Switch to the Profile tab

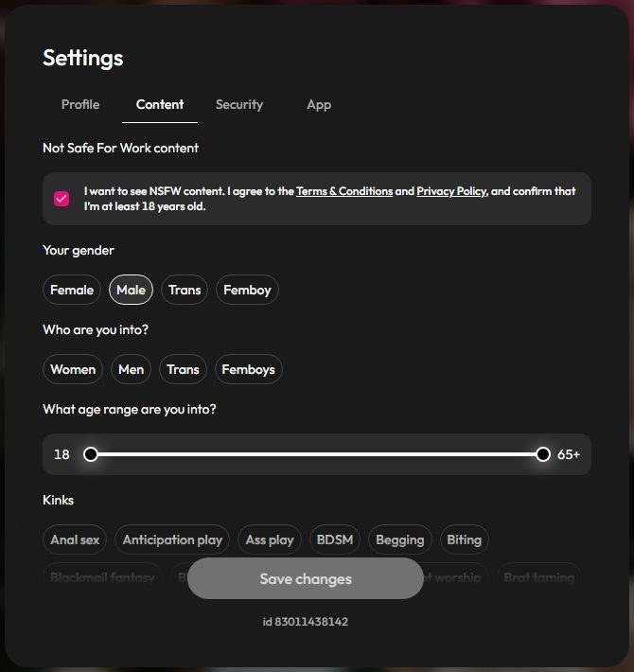80,104
